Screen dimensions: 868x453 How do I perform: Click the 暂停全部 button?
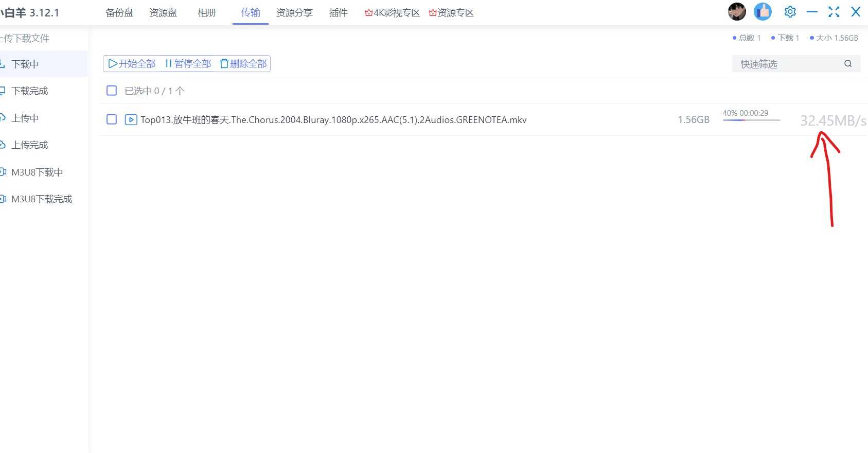click(x=188, y=64)
